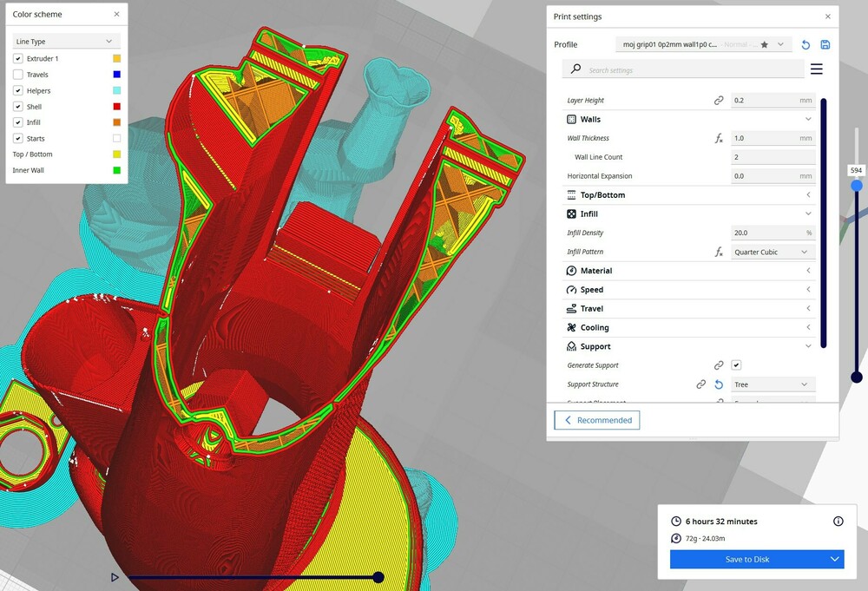Toggle the Starts checkbox
The height and width of the screenshot is (591, 868).
click(x=17, y=138)
